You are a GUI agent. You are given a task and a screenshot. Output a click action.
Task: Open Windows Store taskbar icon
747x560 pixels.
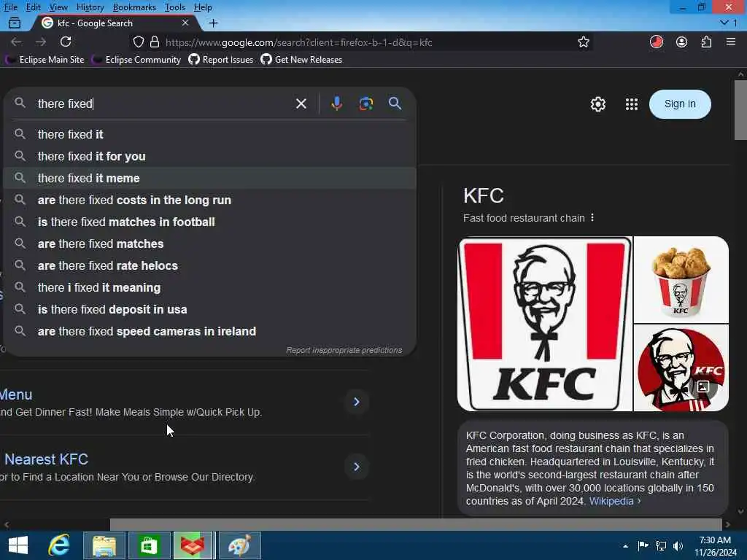click(149, 545)
